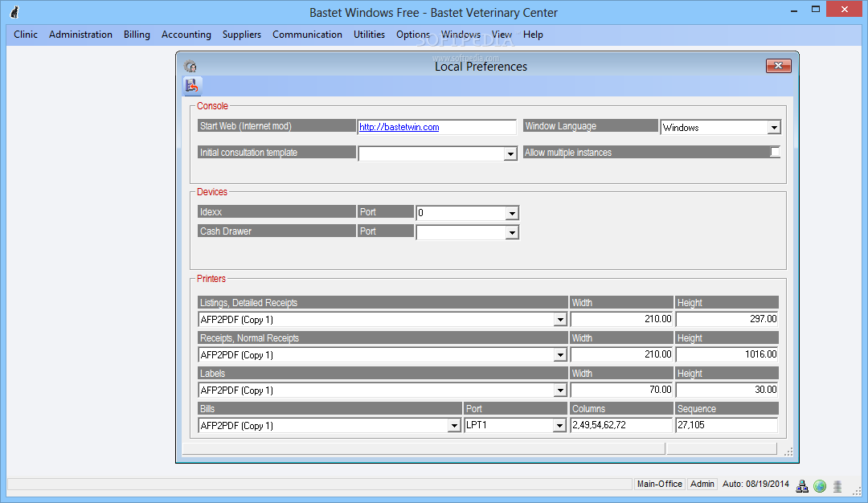
Task: Click Listings, Detailed Receipts Width field 210.00
Action: [621, 319]
